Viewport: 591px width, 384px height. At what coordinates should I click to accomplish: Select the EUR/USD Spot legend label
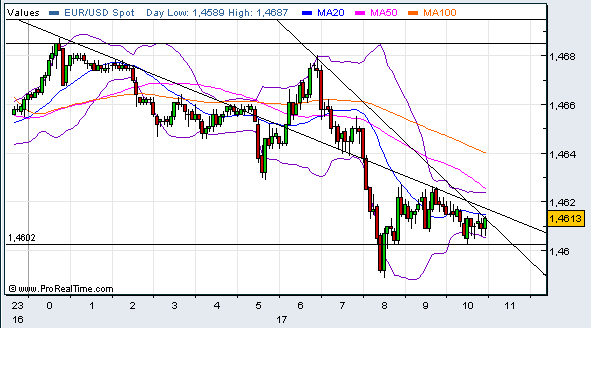click(99, 13)
